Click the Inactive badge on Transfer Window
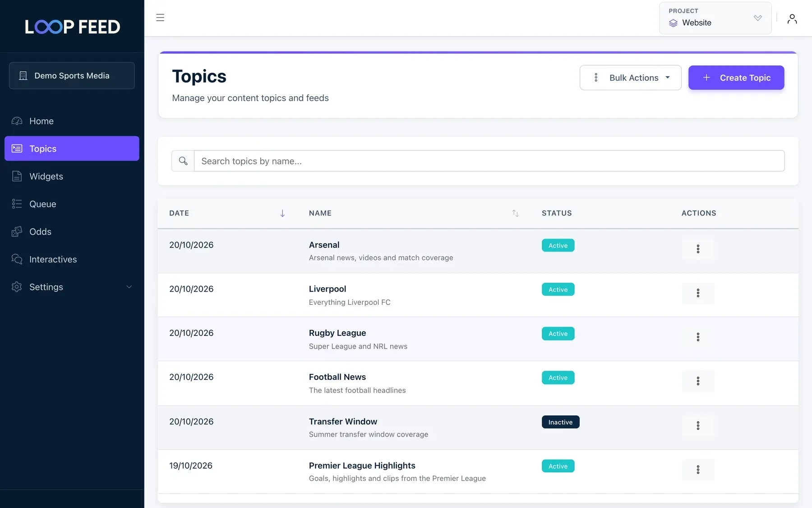The width and height of the screenshot is (812, 508). point(560,422)
